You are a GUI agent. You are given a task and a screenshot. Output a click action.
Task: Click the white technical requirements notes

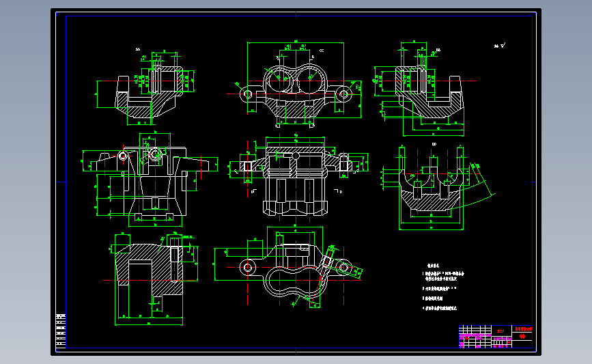(x=443, y=287)
